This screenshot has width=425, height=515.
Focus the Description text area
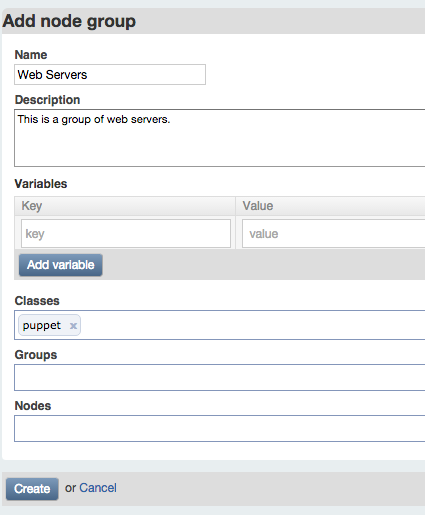pos(220,138)
